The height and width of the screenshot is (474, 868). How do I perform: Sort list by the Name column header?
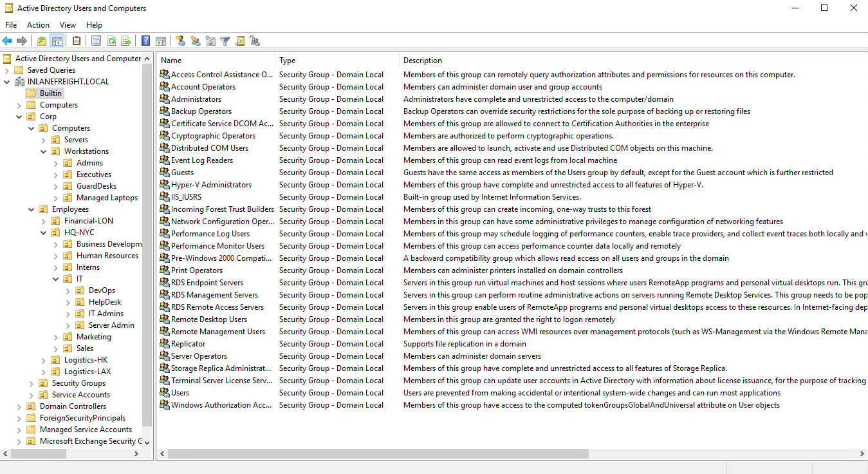coord(216,61)
